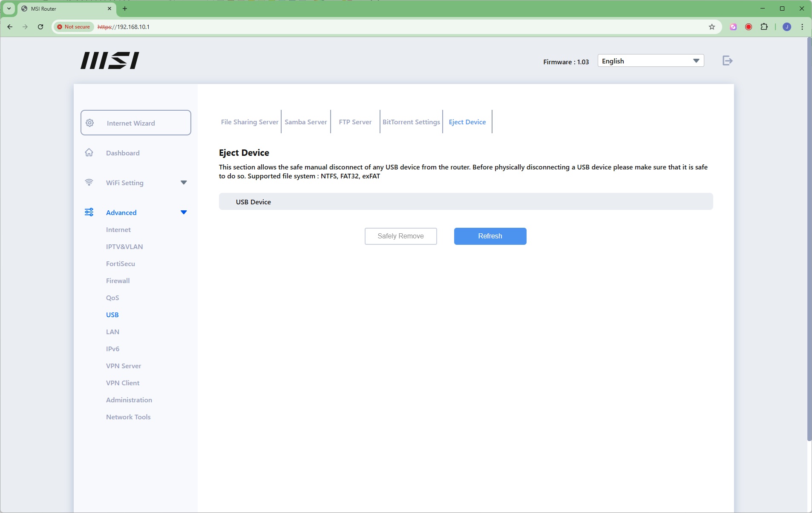Reload the page in browser

click(40, 27)
